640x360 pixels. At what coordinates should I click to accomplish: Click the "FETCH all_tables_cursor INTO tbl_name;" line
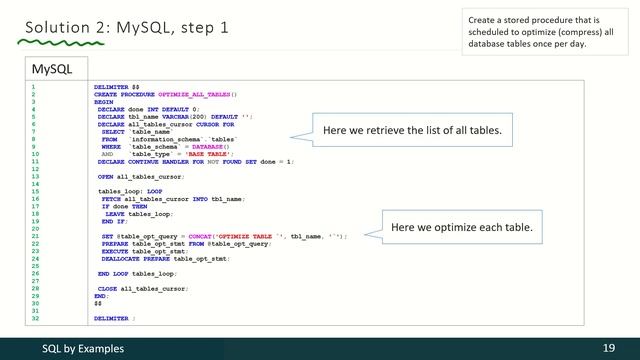pos(173,199)
